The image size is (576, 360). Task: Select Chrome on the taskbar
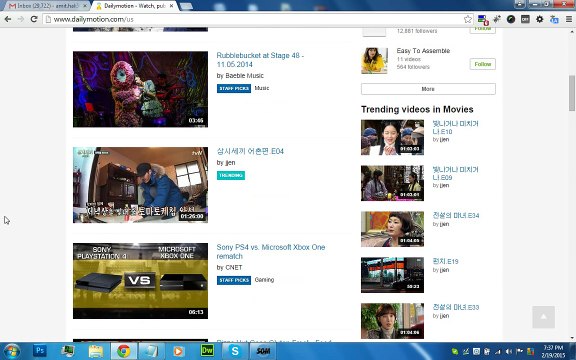tap(124, 351)
